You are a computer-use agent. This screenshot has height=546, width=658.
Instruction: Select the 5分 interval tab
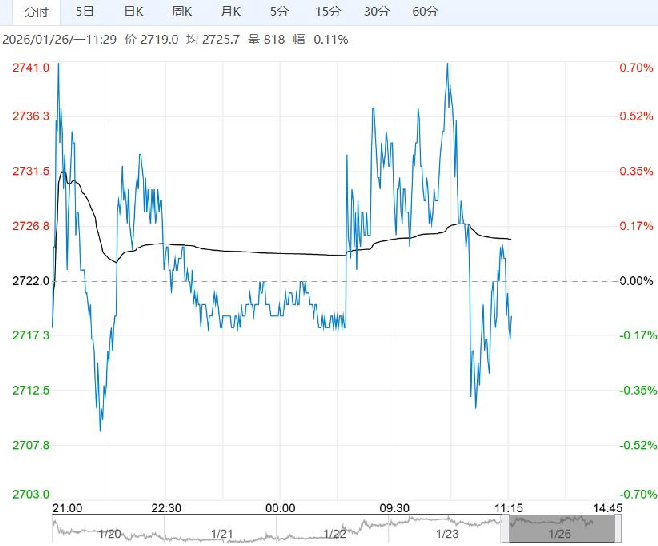279,13
